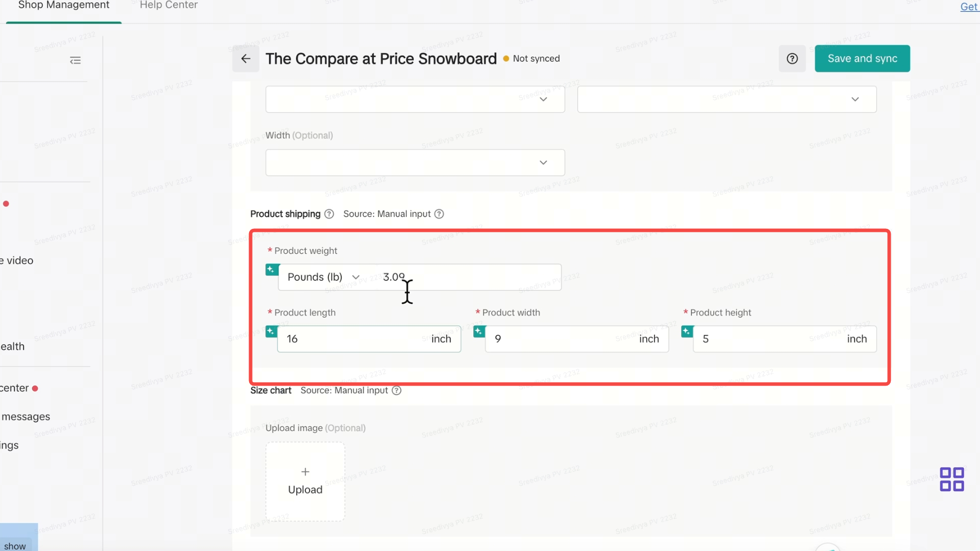Collapse the sidebar menu icon
Screen dimensions: 980x551
(75, 61)
